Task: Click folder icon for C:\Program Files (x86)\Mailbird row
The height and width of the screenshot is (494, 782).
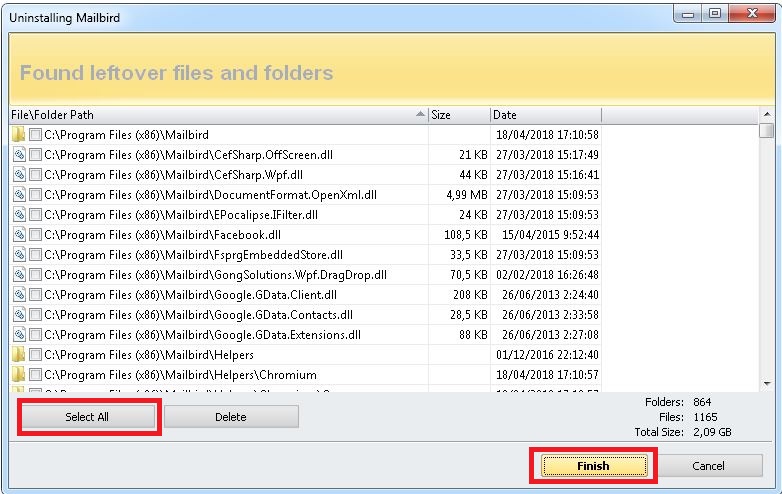Action: [x=18, y=135]
